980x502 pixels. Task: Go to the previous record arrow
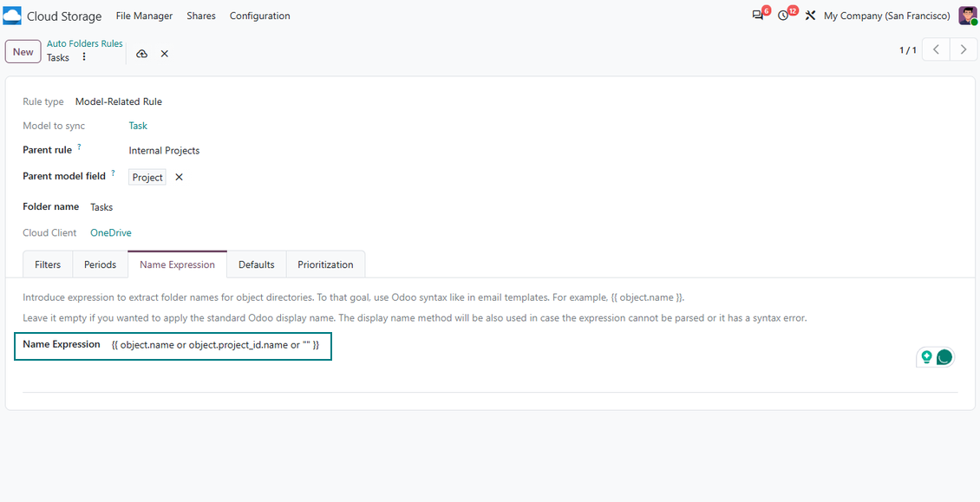point(936,50)
